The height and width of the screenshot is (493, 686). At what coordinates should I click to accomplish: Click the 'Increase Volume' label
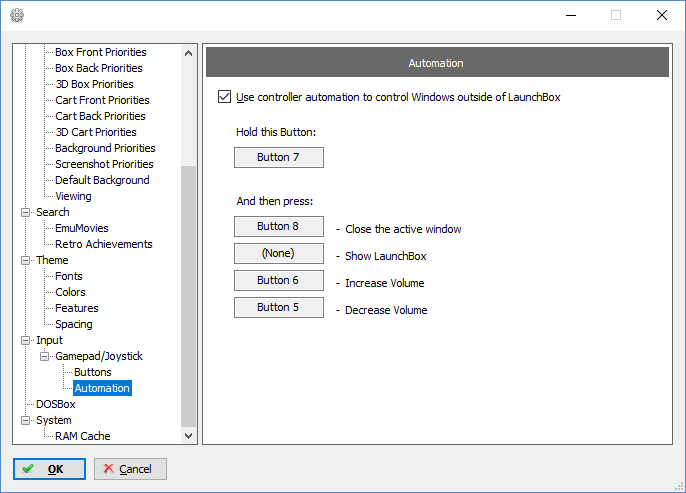coord(385,283)
